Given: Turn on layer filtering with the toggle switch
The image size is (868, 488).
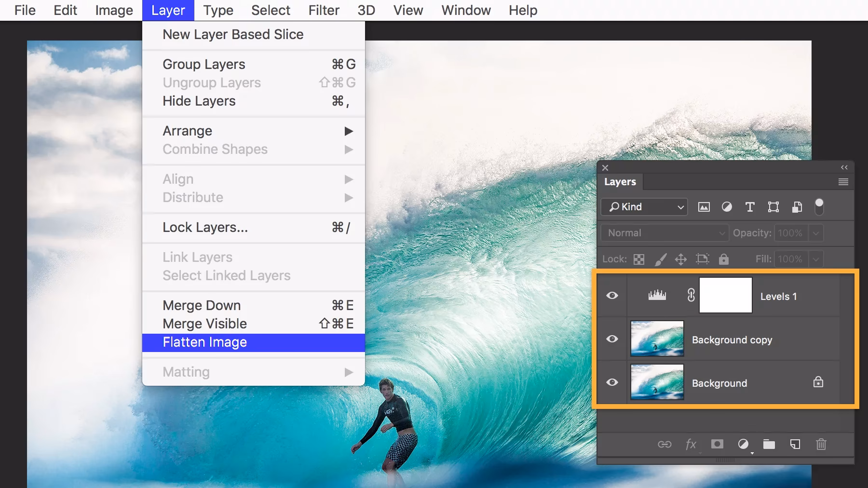Looking at the screenshot, I should pyautogui.click(x=819, y=207).
